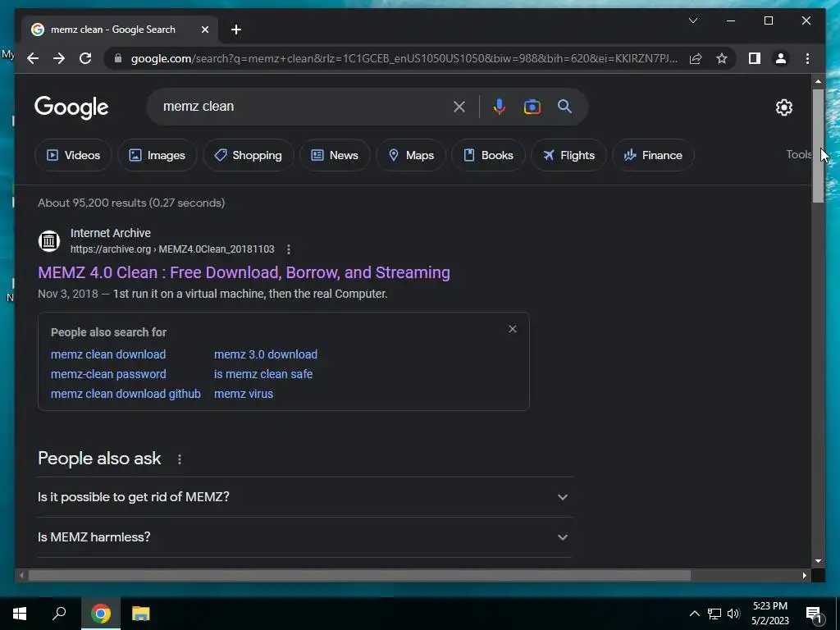The height and width of the screenshot is (630, 840).
Task: Open search Tools options
Action: coord(798,155)
